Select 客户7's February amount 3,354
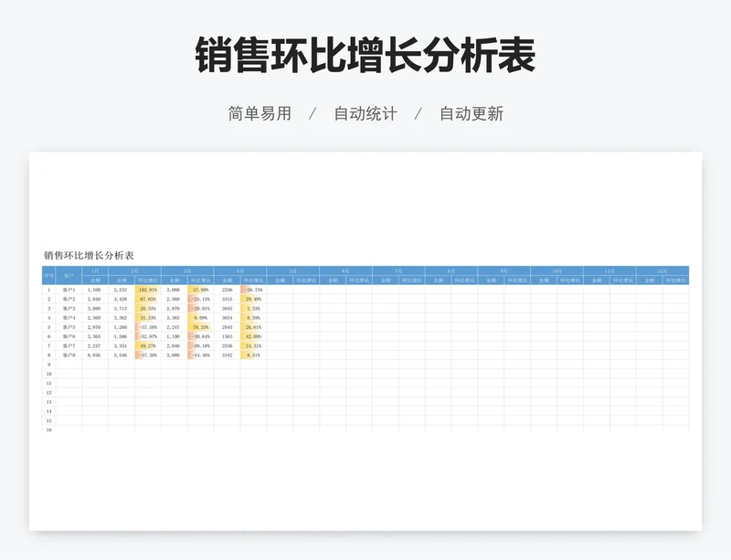The height and width of the screenshot is (560, 731). click(122, 345)
